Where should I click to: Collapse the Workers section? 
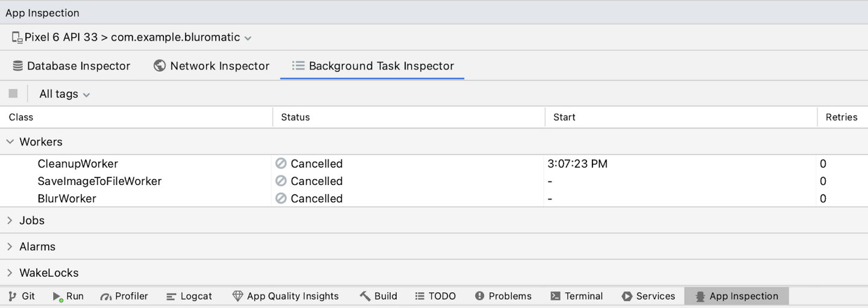coord(10,142)
